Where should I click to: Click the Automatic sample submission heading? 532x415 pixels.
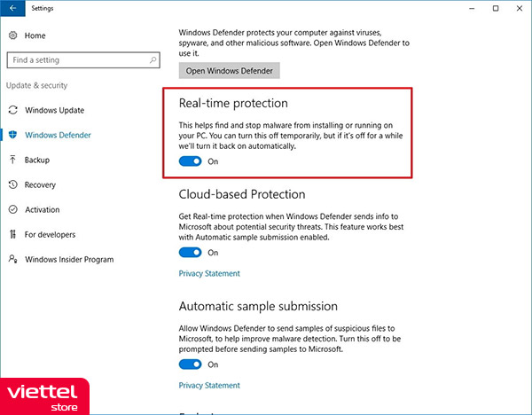pyautogui.click(x=258, y=306)
